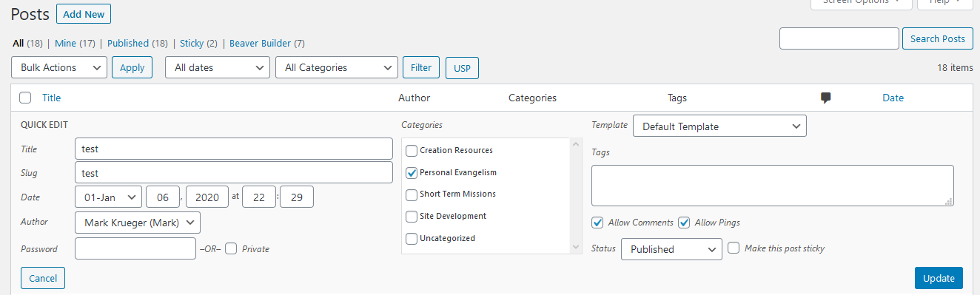Click into the Slug input field
This screenshot has height=295, width=980.
[234, 173]
